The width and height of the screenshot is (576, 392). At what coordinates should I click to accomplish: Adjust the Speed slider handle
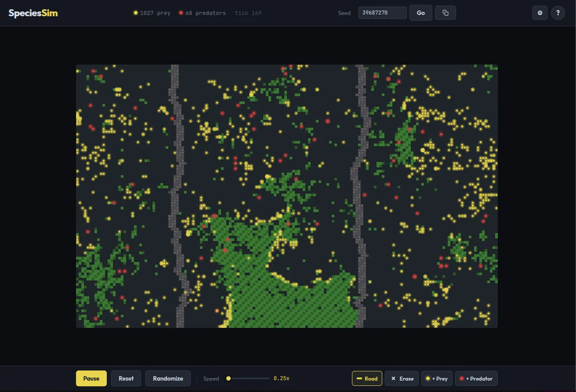(x=228, y=378)
